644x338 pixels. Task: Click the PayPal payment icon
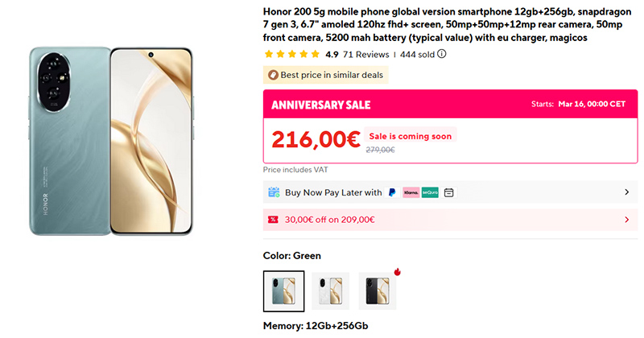[392, 192]
